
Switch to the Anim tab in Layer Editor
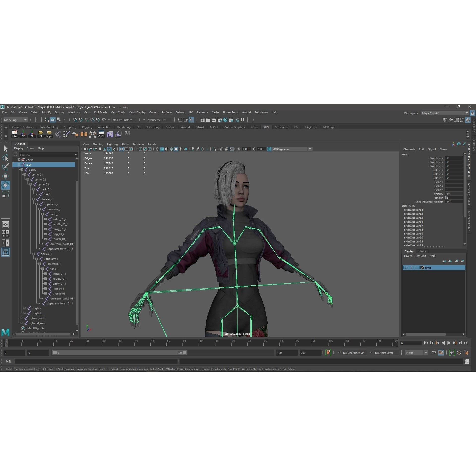point(423,251)
